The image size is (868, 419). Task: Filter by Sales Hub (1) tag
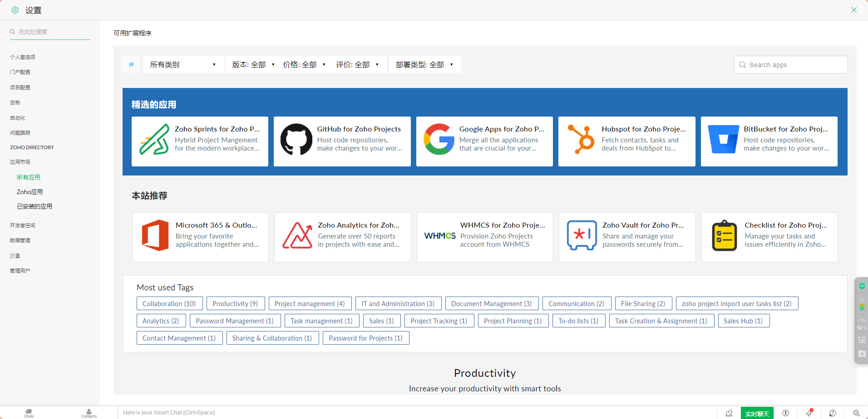[x=744, y=321]
